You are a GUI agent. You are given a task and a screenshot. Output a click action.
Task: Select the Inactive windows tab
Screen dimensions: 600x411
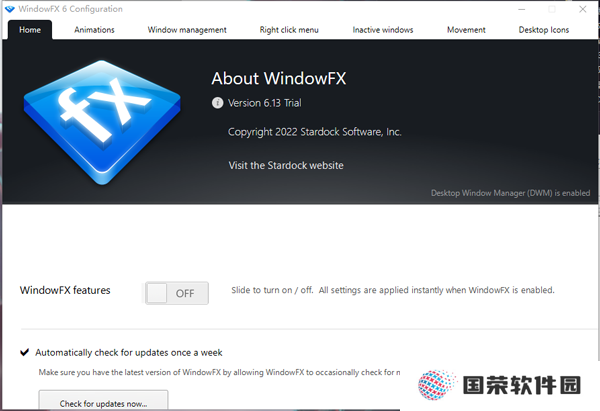[383, 30]
